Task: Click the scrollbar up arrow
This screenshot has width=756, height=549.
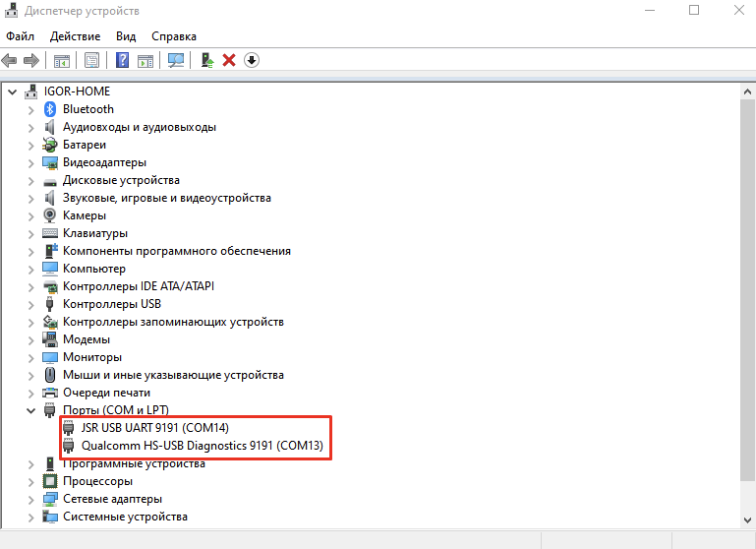Action: [747, 91]
